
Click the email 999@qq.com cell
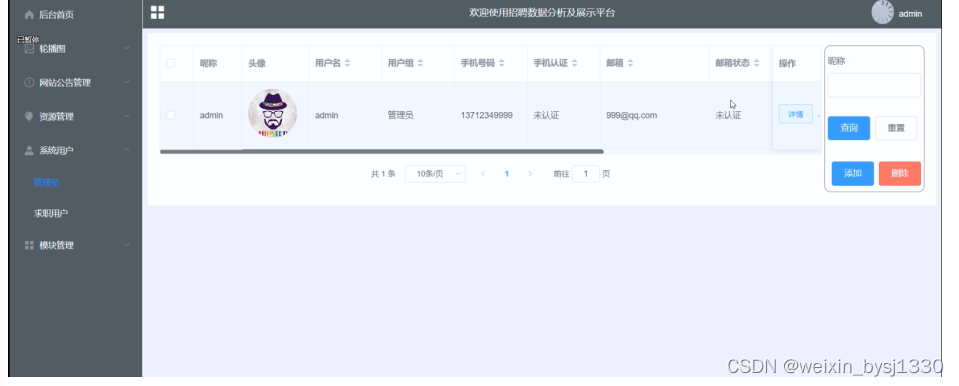(x=631, y=115)
